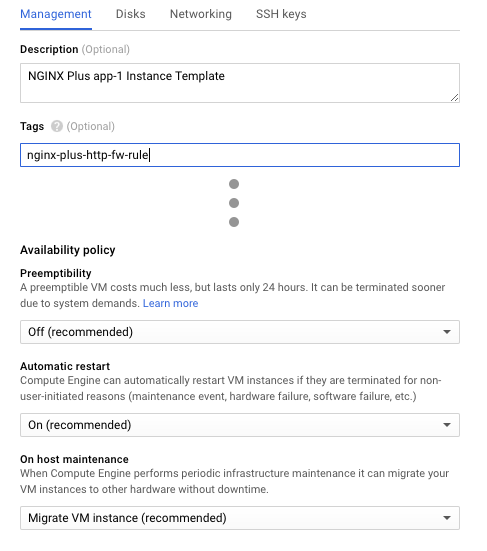Click the middle dot of vertical ellipsis

[234, 203]
